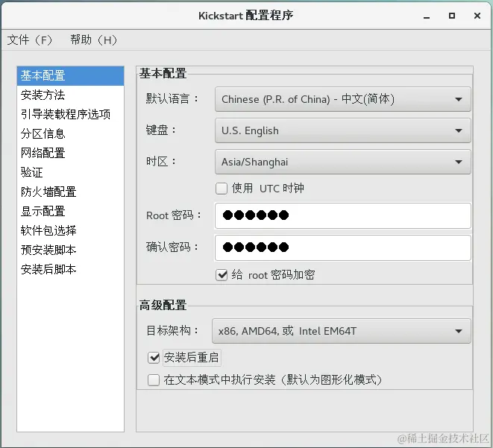Screen dimensions: 493x448
Task: Open the 软件包选择 section
Action: coord(70,230)
